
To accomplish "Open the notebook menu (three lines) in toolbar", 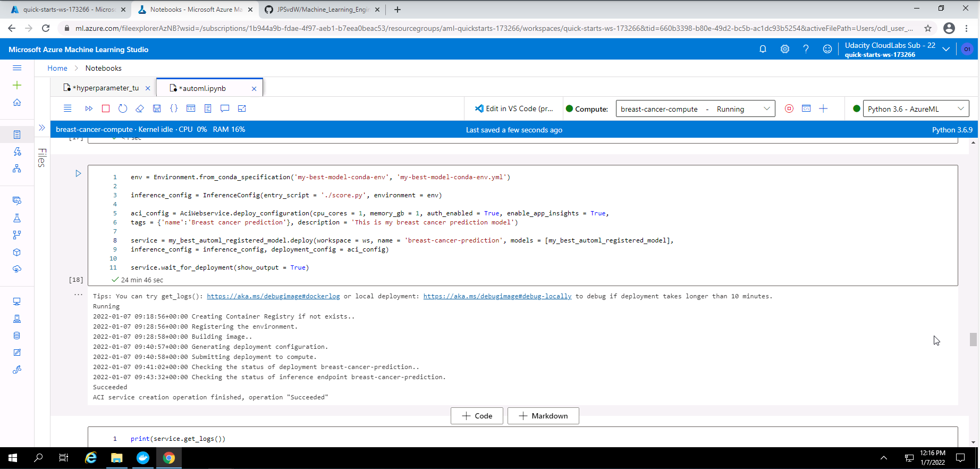I will coord(67,108).
